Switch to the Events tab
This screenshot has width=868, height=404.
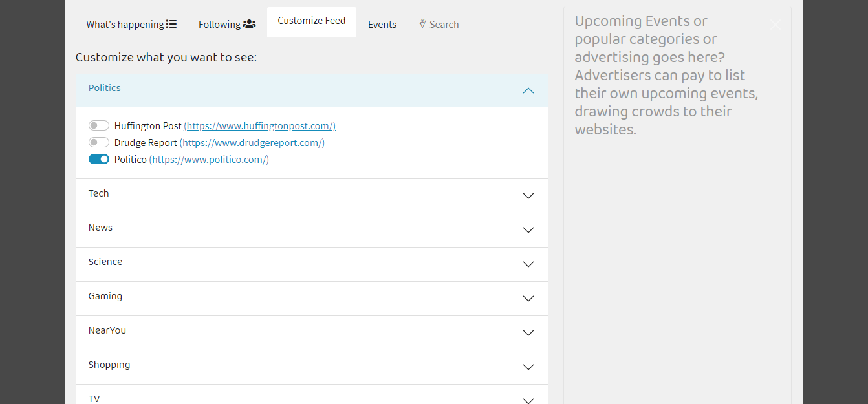[x=382, y=24]
